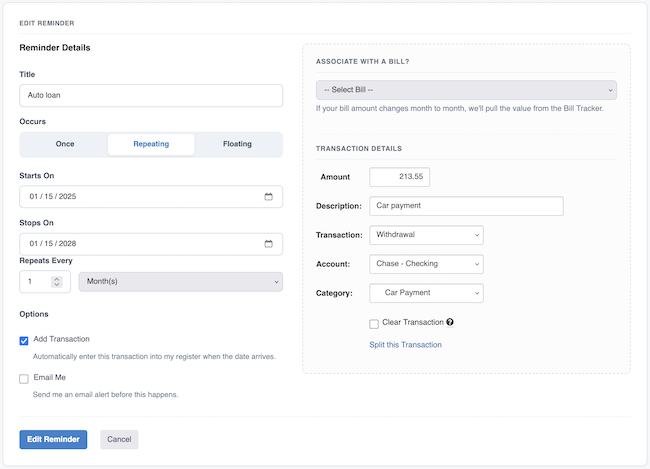
Task: Open the Select Bill dropdown
Action: click(466, 90)
